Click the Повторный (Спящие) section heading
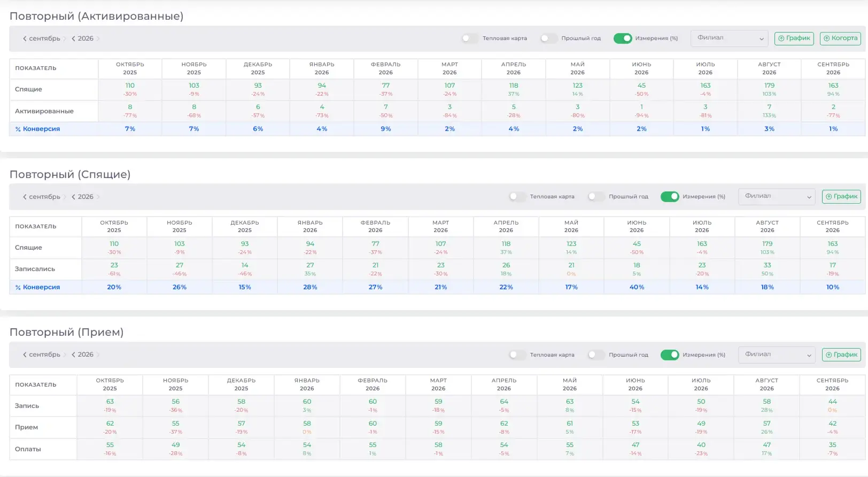This screenshot has height=477, width=868. 70,174
